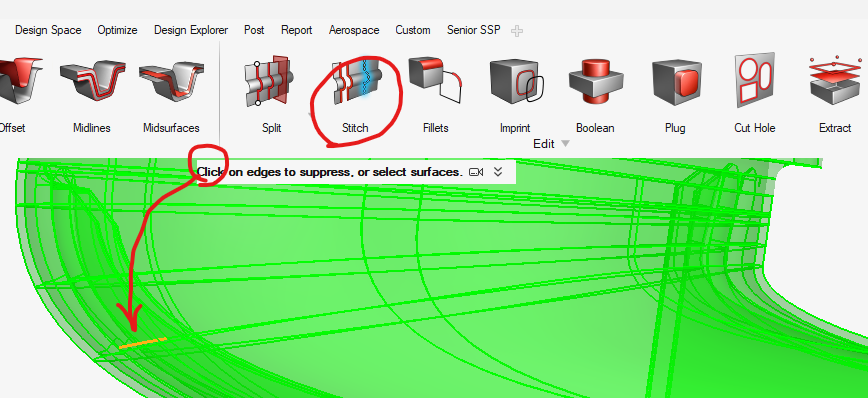The height and width of the screenshot is (398, 868).
Task: Add a new ribbon page with plus icon
Action: [x=516, y=31]
